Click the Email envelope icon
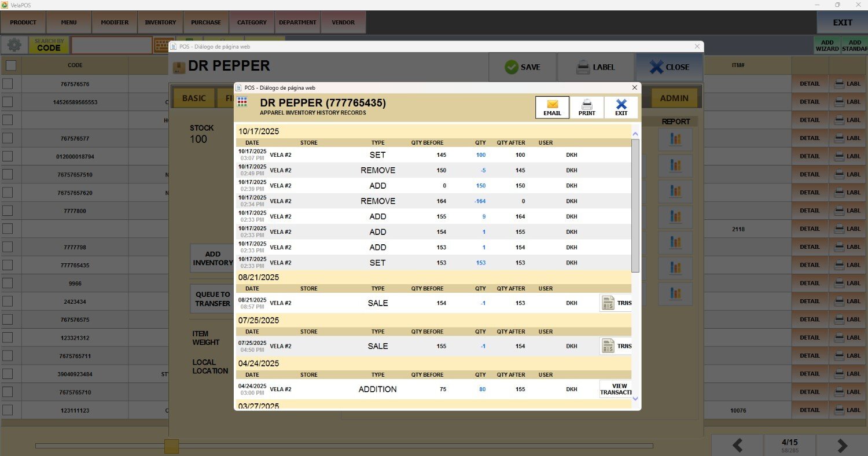 (x=552, y=105)
